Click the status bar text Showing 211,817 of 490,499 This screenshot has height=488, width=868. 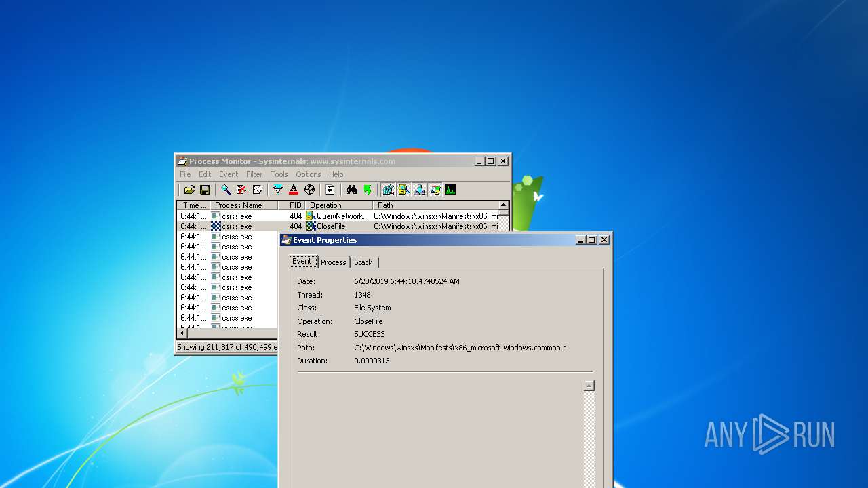[226, 347]
